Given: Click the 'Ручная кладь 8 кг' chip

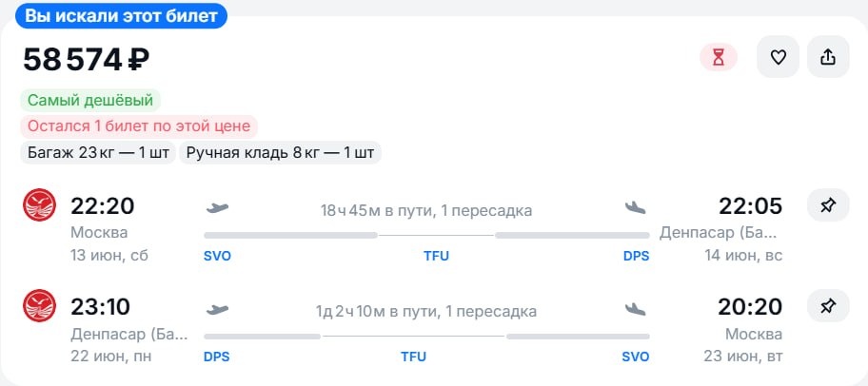Looking at the screenshot, I should click(281, 152).
